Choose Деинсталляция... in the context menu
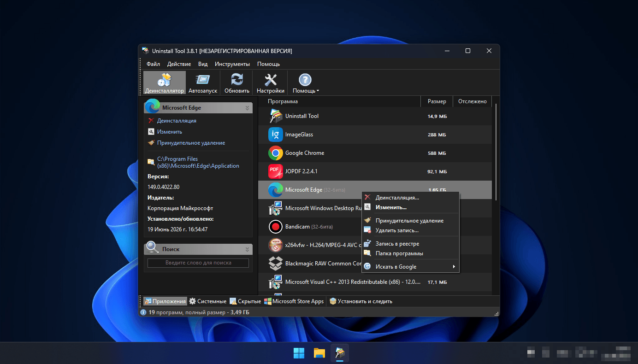The image size is (638, 364). pos(411,198)
